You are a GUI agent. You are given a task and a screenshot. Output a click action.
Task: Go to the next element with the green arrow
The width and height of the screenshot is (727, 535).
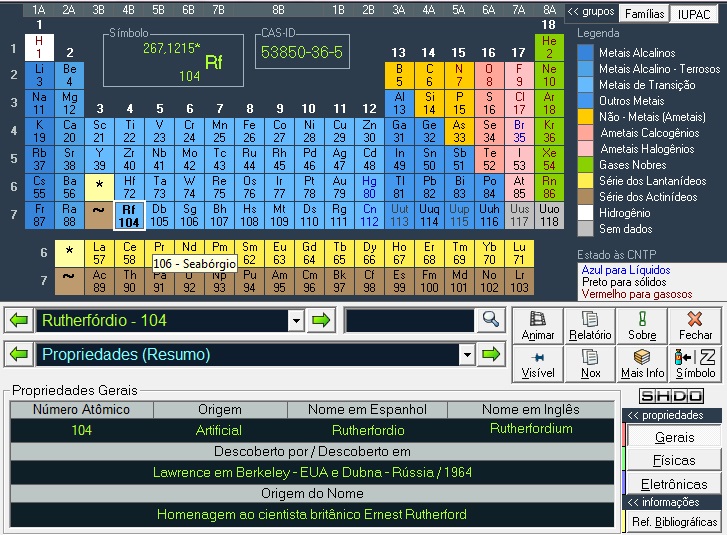coord(320,320)
